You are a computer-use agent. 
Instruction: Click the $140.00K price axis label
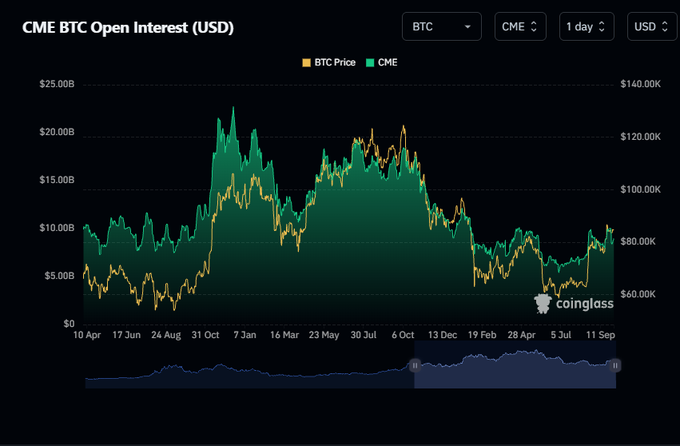(641, 84)
